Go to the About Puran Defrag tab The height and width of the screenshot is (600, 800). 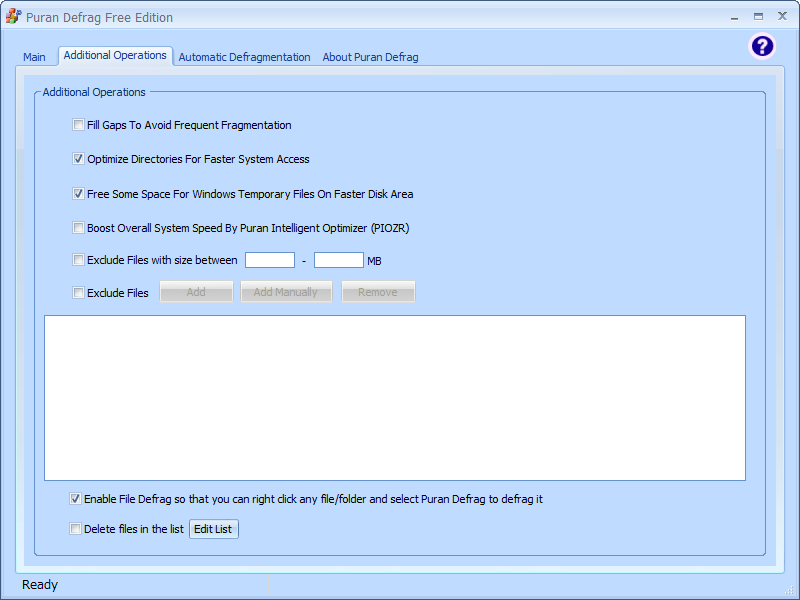coord(370,57)
